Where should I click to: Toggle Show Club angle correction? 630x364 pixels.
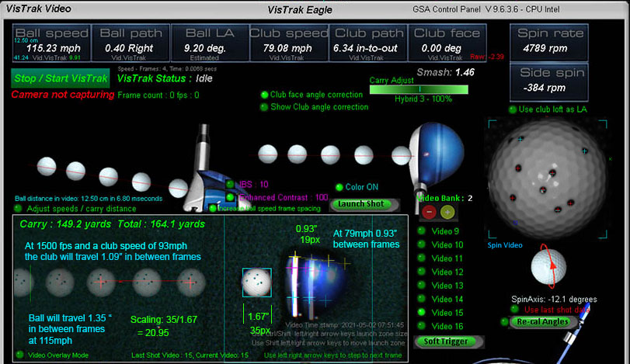(264, 107)
